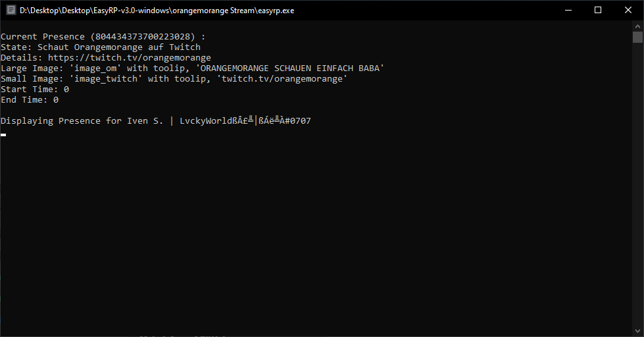Viewport: 644px width, 337px height.
Task: Click the https://twitch.tv/orangemorange URL in Details
Action: click(x=129, y=58)
